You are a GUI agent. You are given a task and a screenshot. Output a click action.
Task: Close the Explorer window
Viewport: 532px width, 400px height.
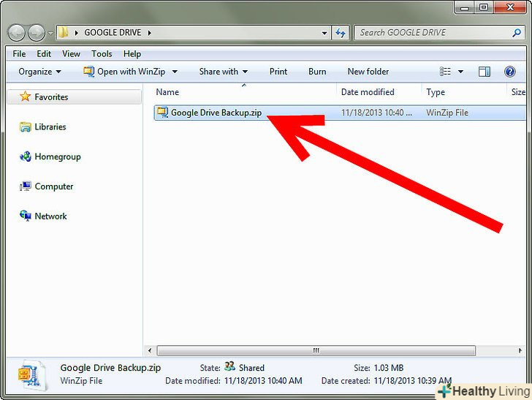coord(510,8)
